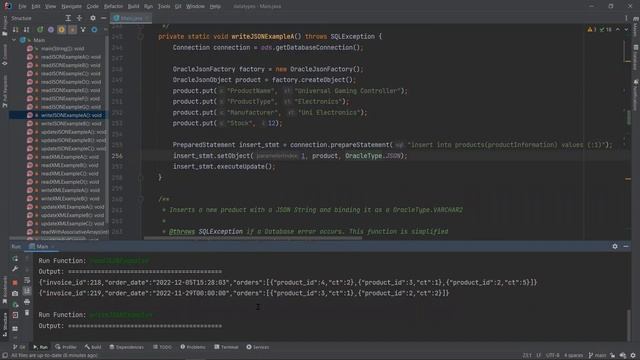Click the console vertical scrollbar

coord(629,324)
